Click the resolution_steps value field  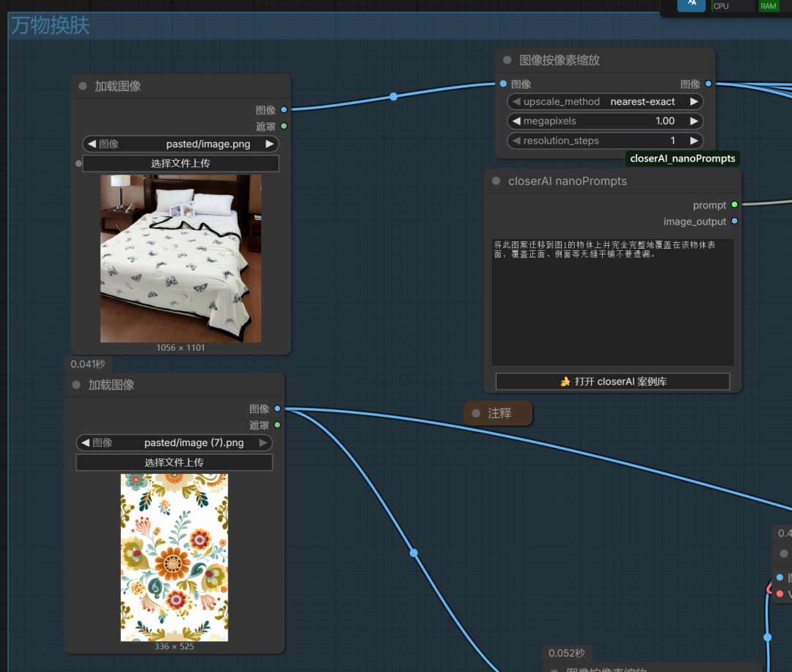point(605,140)
